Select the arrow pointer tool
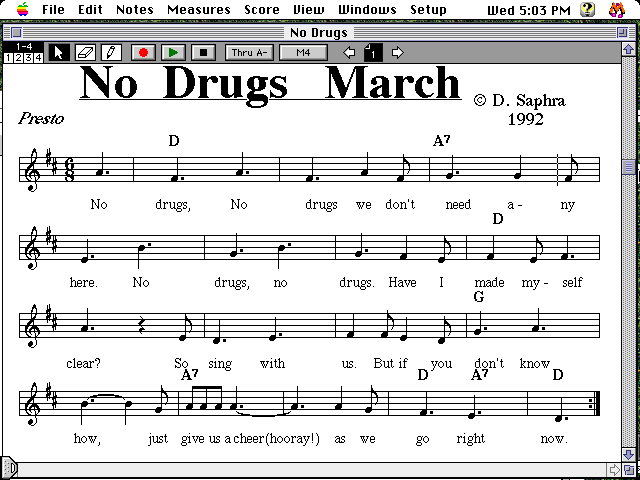The height and width of the screenshot is (480, 640). point(59,53)
